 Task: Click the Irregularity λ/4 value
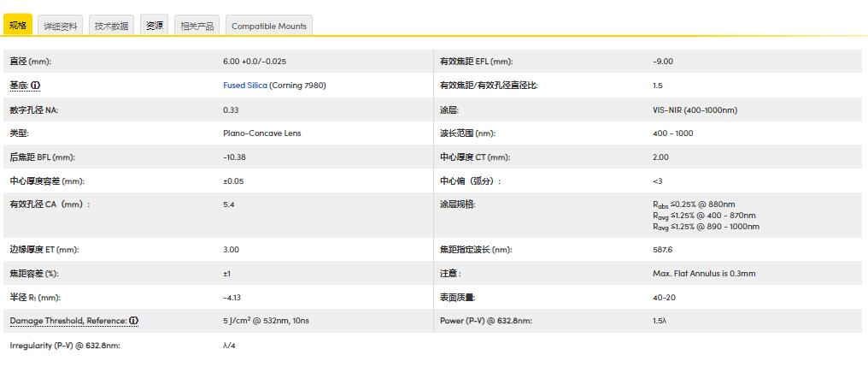(228, 345)
